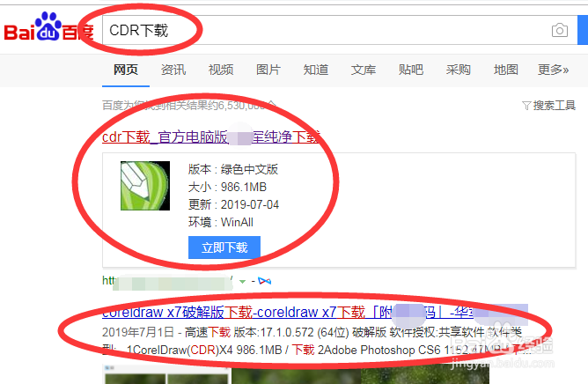Click snippet line containing 1CorelDraw(CDR)X4
The image size is (588, 384).
tap(317, 350)
